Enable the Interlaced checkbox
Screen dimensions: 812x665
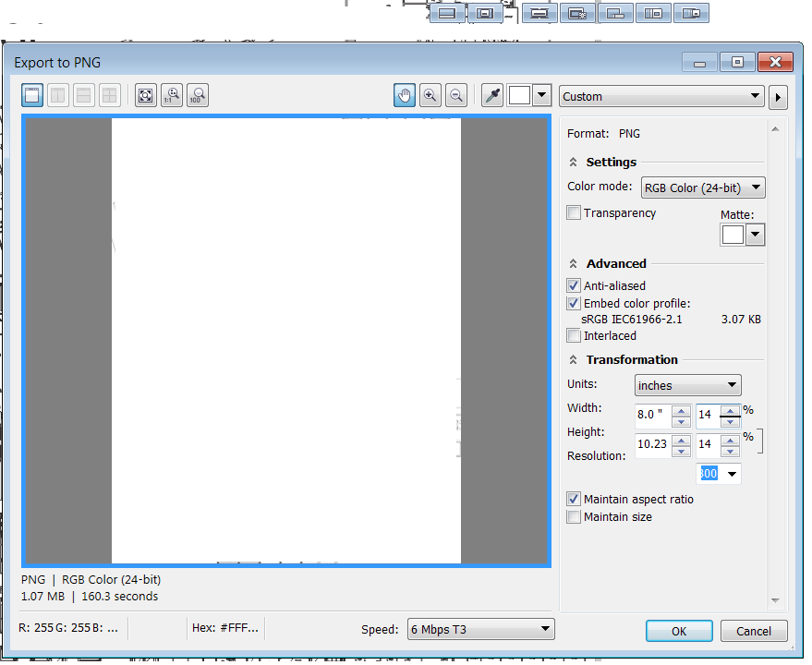pos(575,336)
